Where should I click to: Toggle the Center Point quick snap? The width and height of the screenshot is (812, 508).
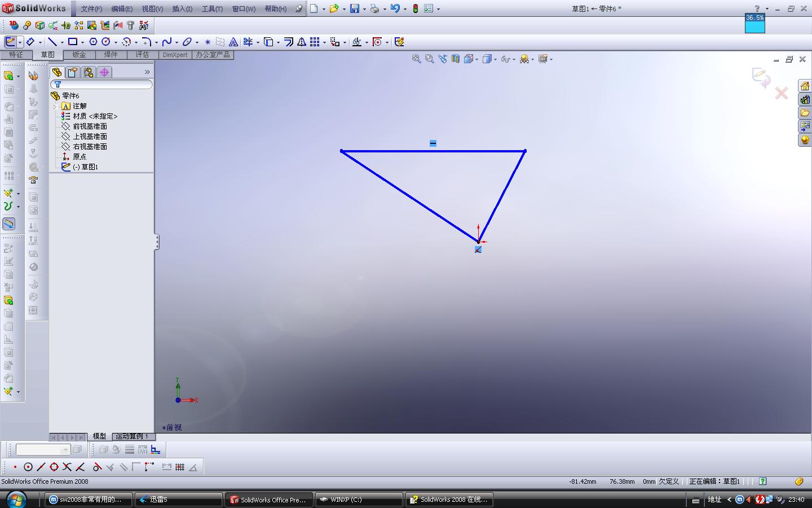click(28, 467)
